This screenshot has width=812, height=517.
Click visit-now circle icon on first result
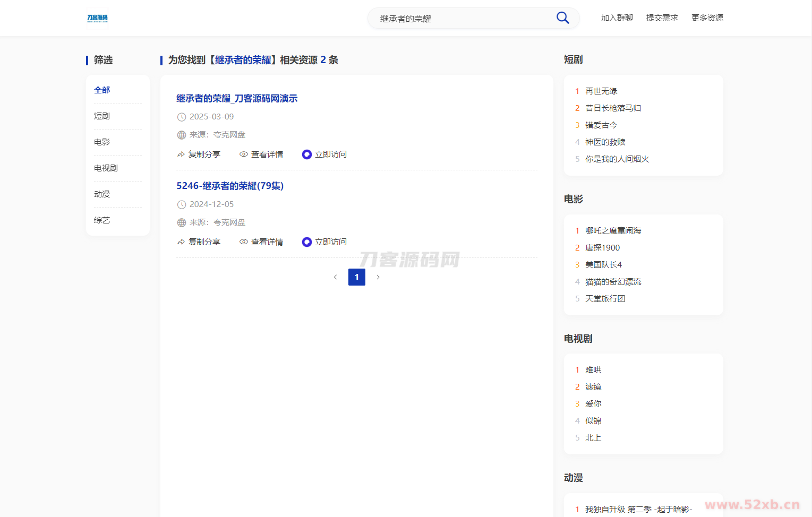coord(307,154)
